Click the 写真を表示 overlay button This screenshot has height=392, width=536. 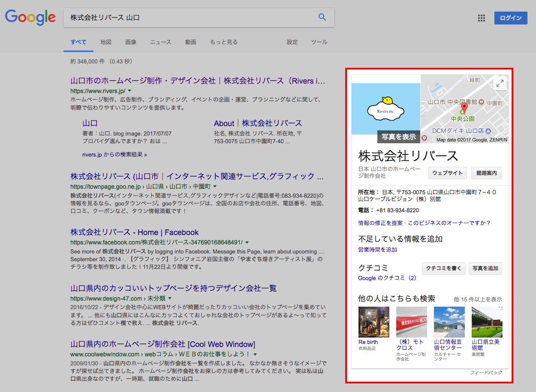399,137
